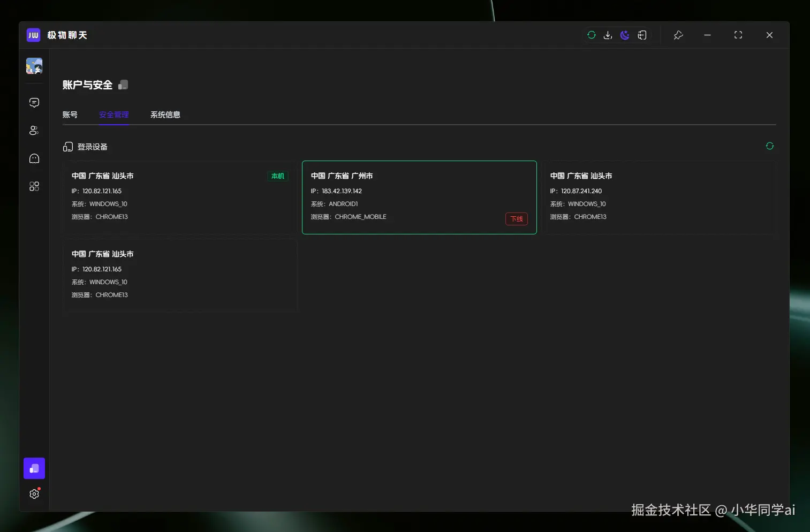Open the user avatar in sidebar
Viewport: 810px width, 532px height.
[34, 66]
